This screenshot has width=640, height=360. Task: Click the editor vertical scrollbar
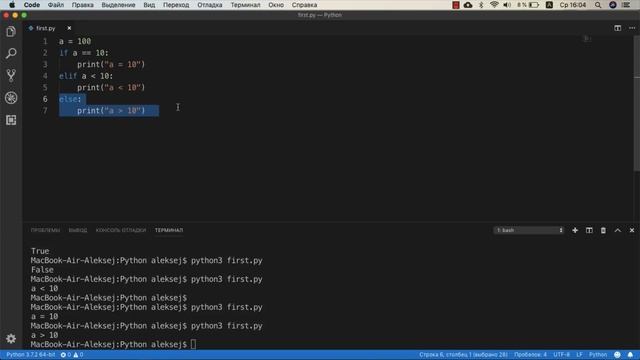[x=637, y=102]
